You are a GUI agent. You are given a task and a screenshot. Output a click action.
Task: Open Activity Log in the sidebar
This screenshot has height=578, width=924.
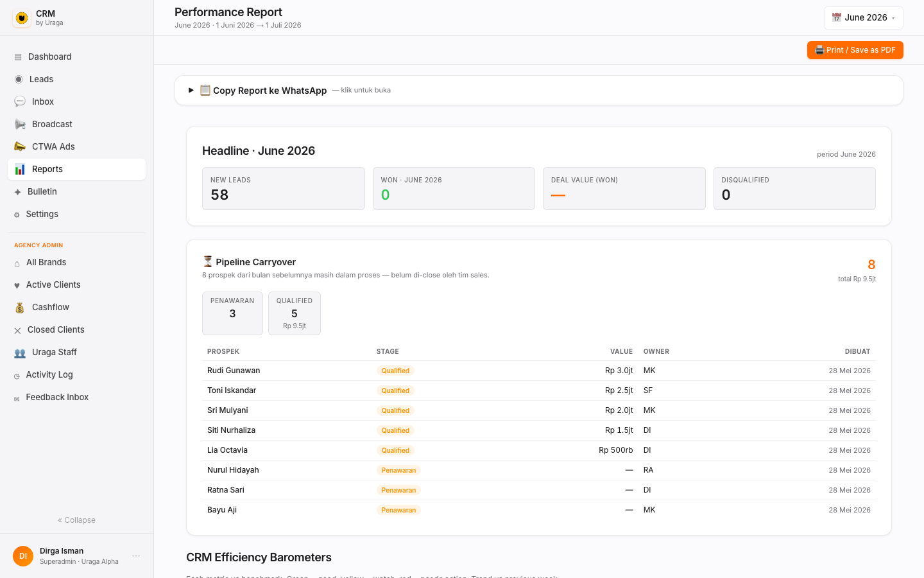point(76,374)
